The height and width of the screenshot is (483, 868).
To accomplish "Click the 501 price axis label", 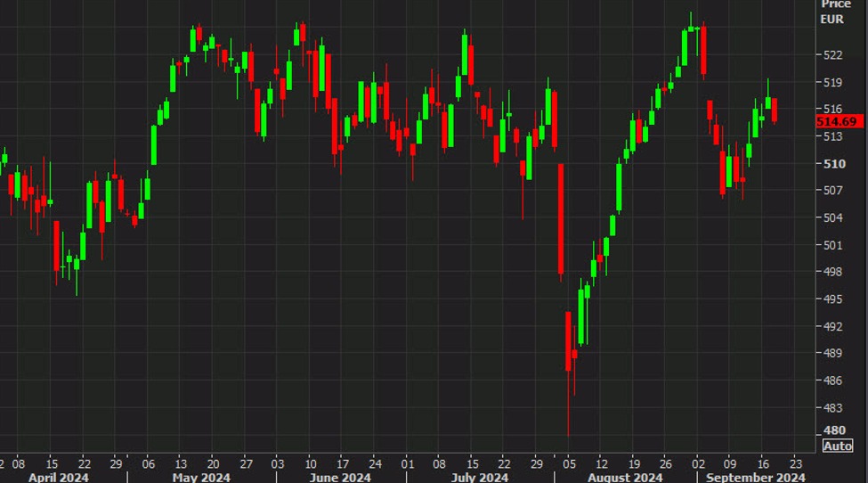I will 832,245.
